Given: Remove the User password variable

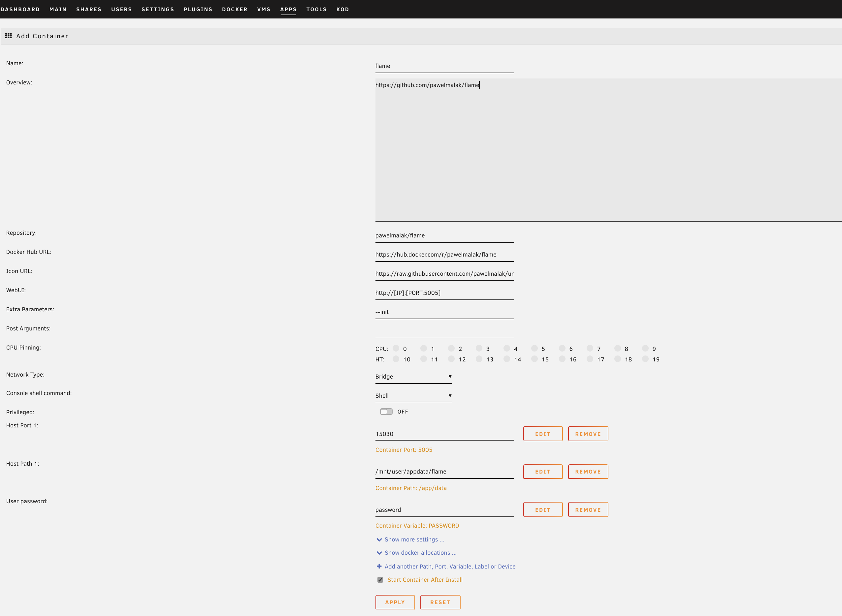Looking at the screenshot, I should (588, 510).
